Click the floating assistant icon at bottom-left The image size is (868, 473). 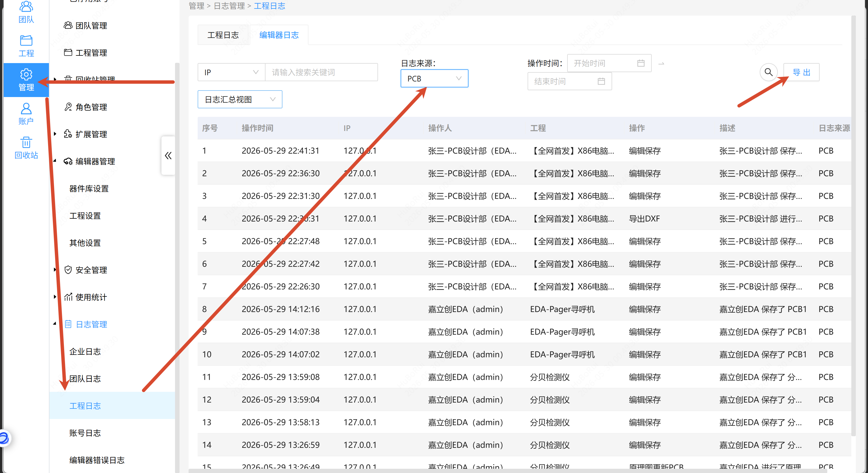point(3,438)
